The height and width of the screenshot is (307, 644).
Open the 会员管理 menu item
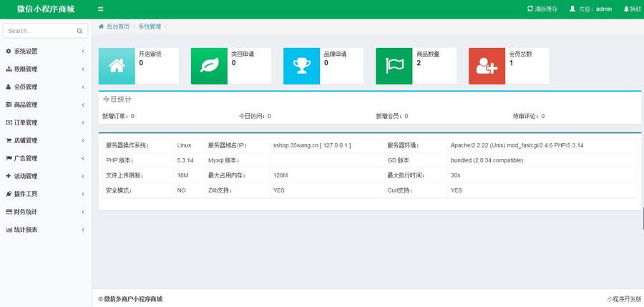[46, 87]
